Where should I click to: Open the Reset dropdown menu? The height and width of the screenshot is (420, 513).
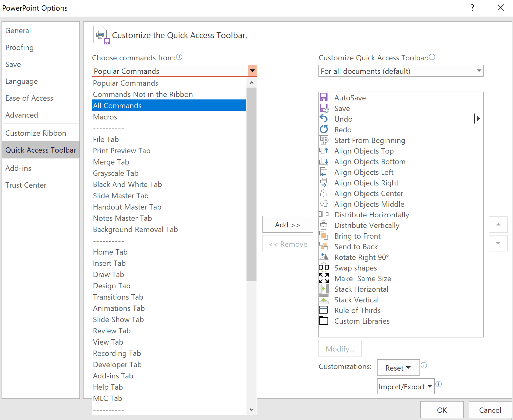click(x=398, y=368)
